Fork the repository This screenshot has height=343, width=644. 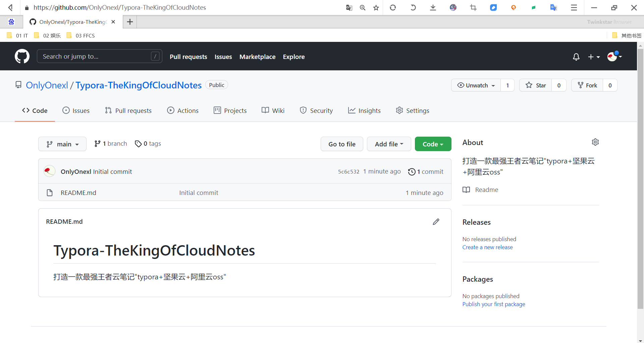587,85
